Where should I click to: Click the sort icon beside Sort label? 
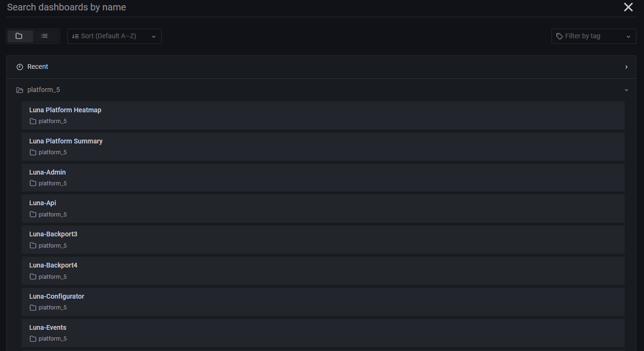(75, 36)
